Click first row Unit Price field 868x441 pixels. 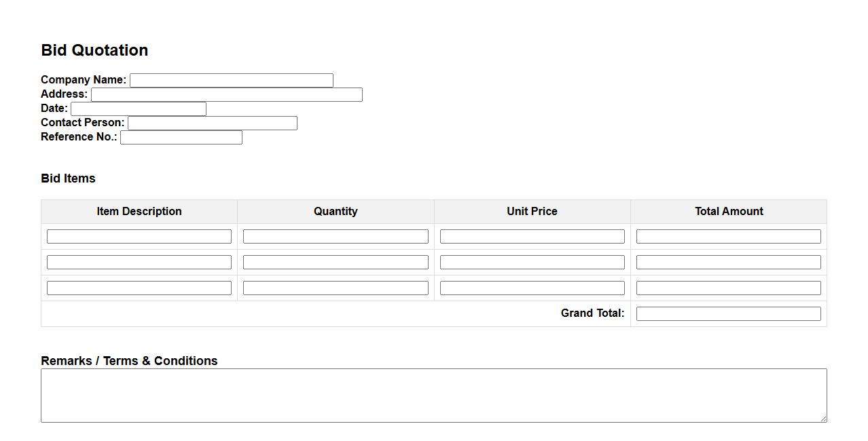[532, 236]
